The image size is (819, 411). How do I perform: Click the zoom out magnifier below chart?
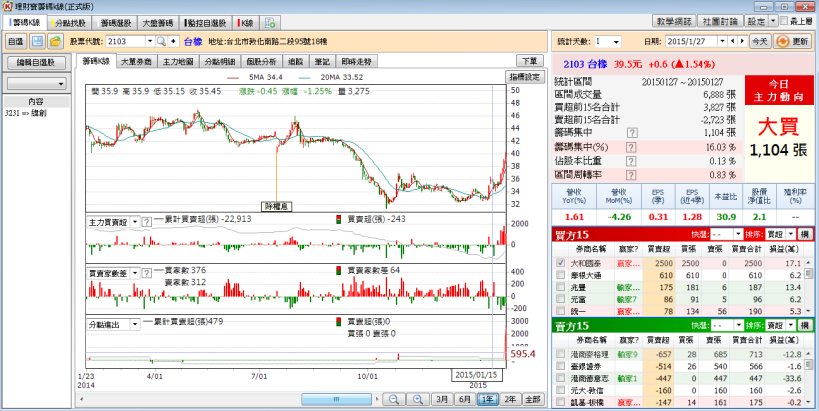393,400
